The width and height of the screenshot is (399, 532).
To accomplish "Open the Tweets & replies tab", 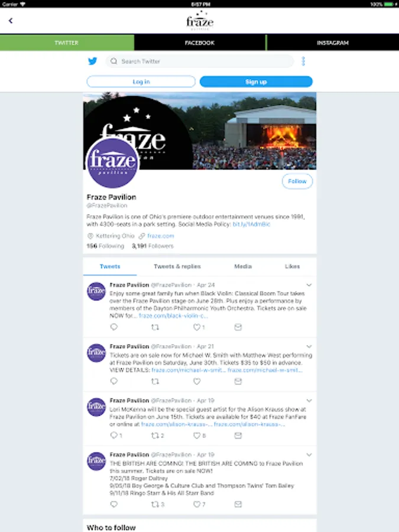I will (177, 267).
